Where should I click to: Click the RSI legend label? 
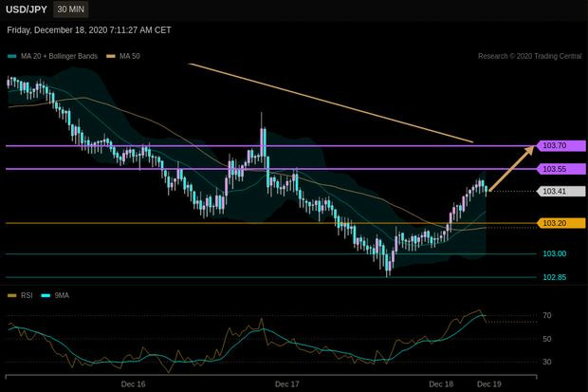pyautogui.click(x=27, y=295)
